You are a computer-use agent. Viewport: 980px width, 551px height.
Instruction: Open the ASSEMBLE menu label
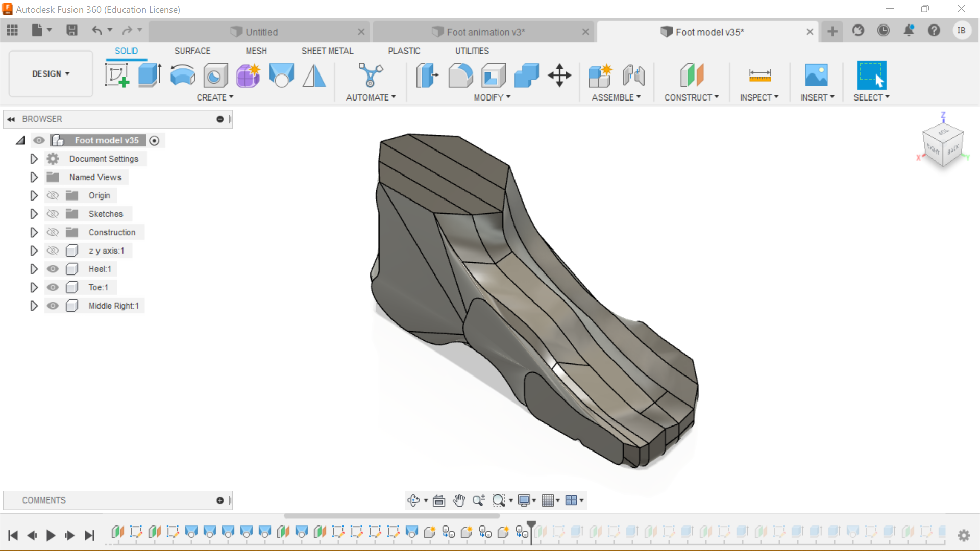[x=616, y=97]
